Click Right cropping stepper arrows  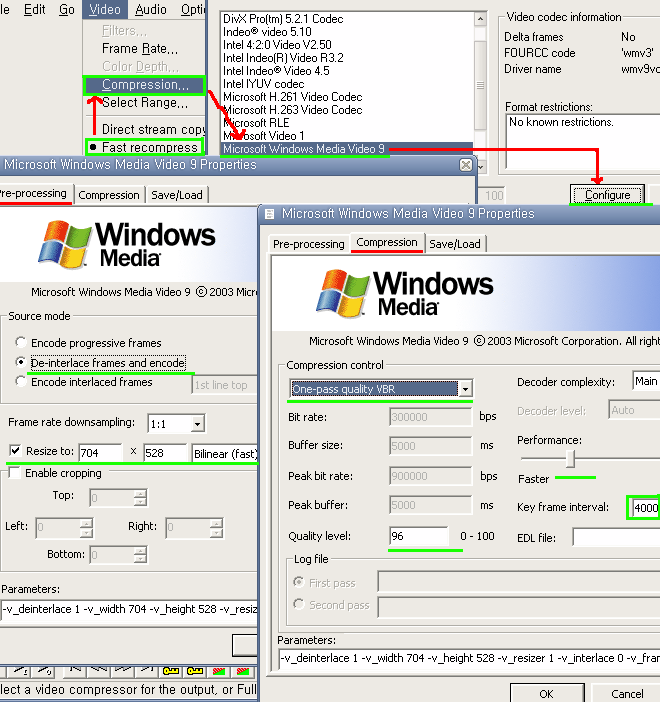click(216, 527)
